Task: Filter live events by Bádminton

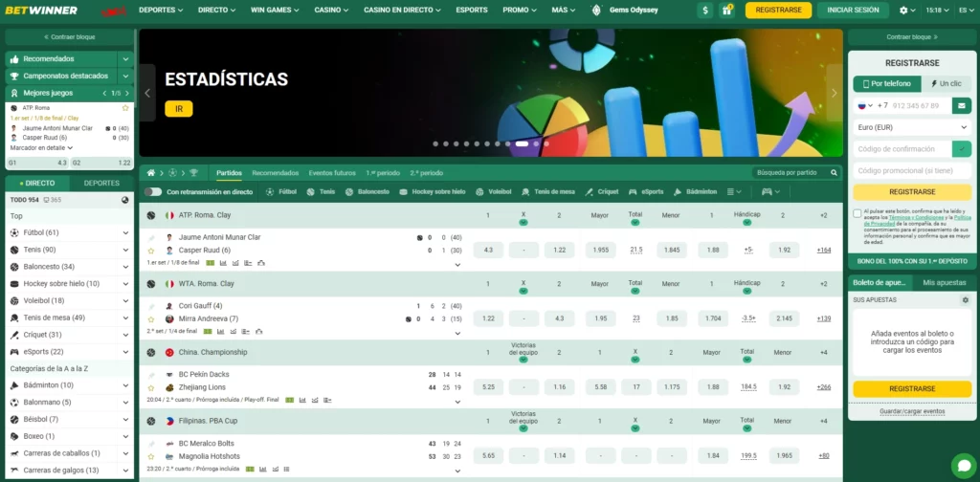Action: click(696, 191)
